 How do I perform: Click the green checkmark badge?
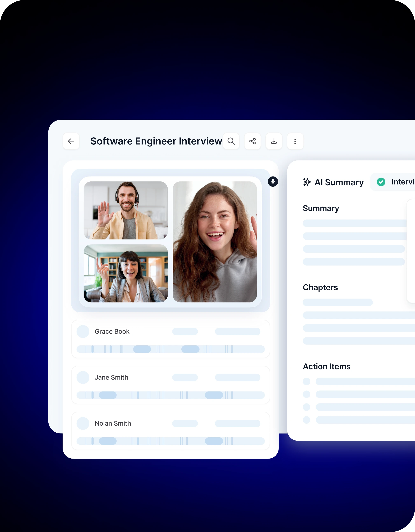(x=381, y=182)
